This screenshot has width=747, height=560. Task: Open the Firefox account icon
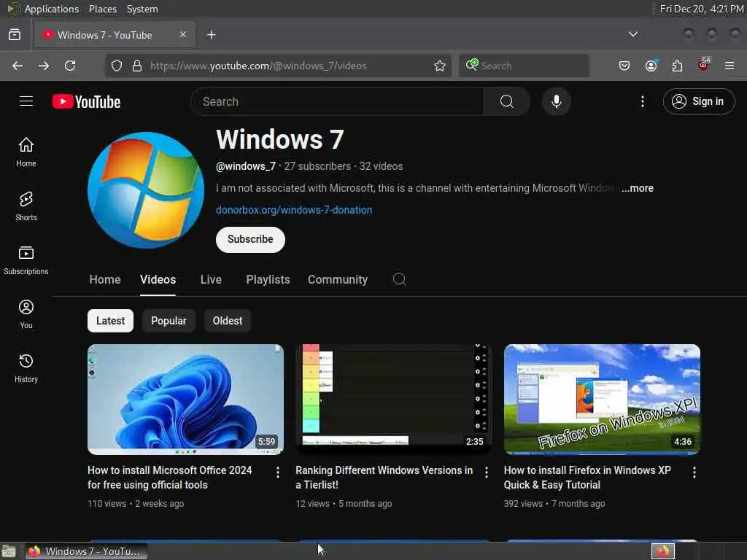(x=651, y=66)
